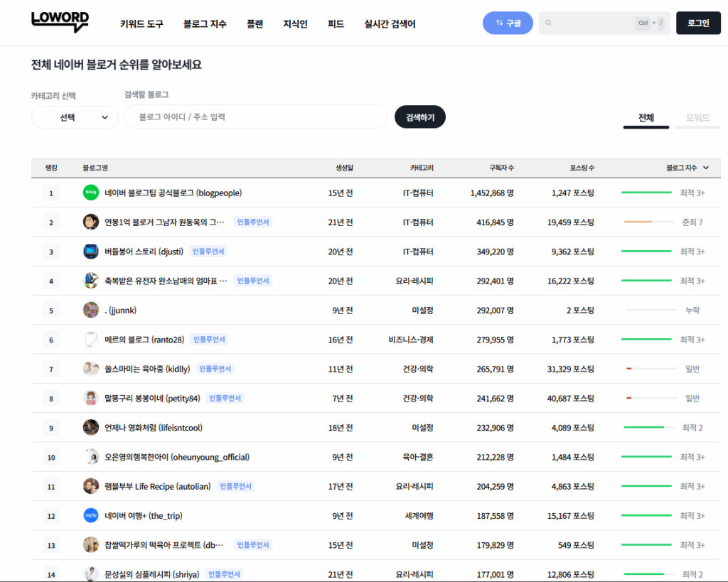The height and width of the screenshot is (582, 728).
Task: Open the 카테고리 선택 dropdown
Action: [74, 117]
